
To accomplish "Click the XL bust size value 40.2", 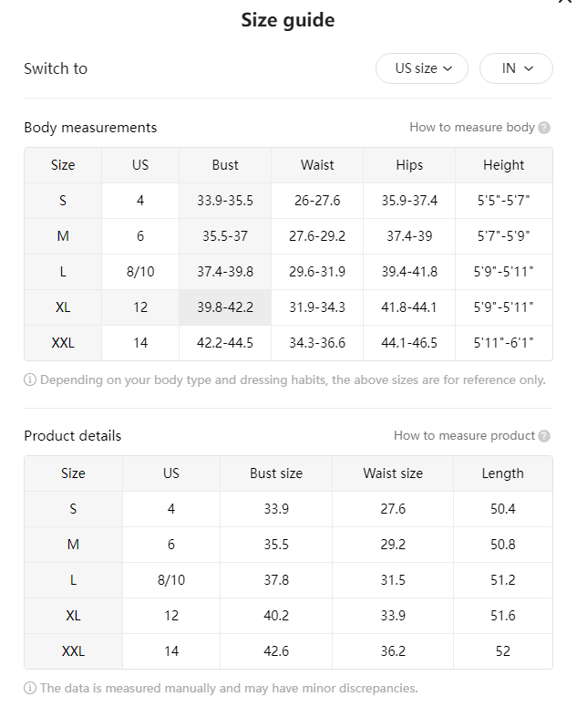I will coord(276,616).
